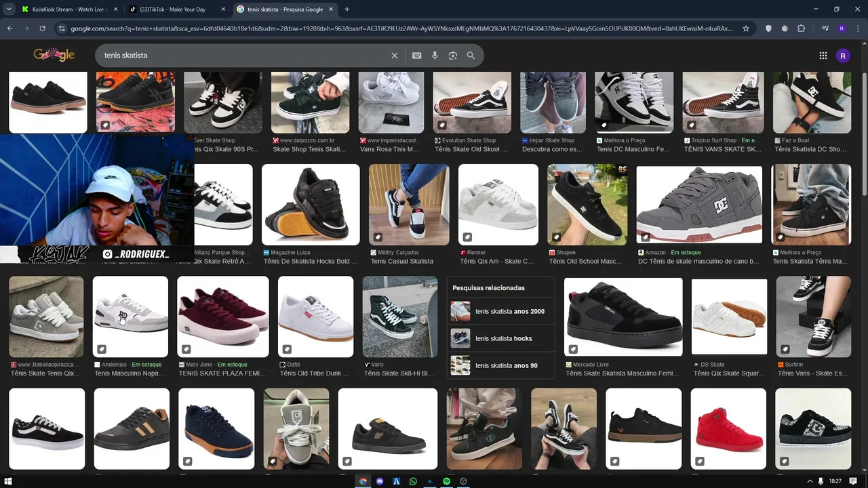Image resolution: width=868 pixels, height=488 pixels.
Task: Open the Vans Sk8-Hi green checkered image
Action: (x=400, y=317)
